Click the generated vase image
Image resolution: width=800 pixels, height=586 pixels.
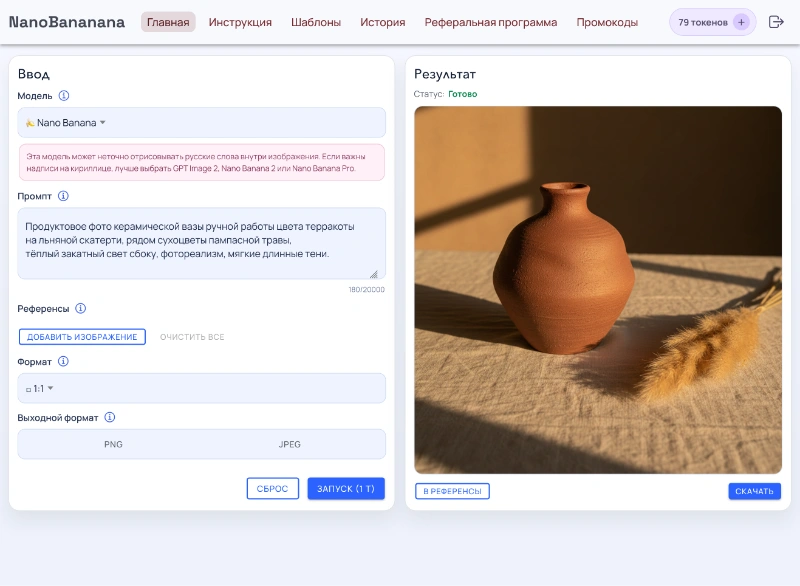pyautogui.click(x=598, y=290)
